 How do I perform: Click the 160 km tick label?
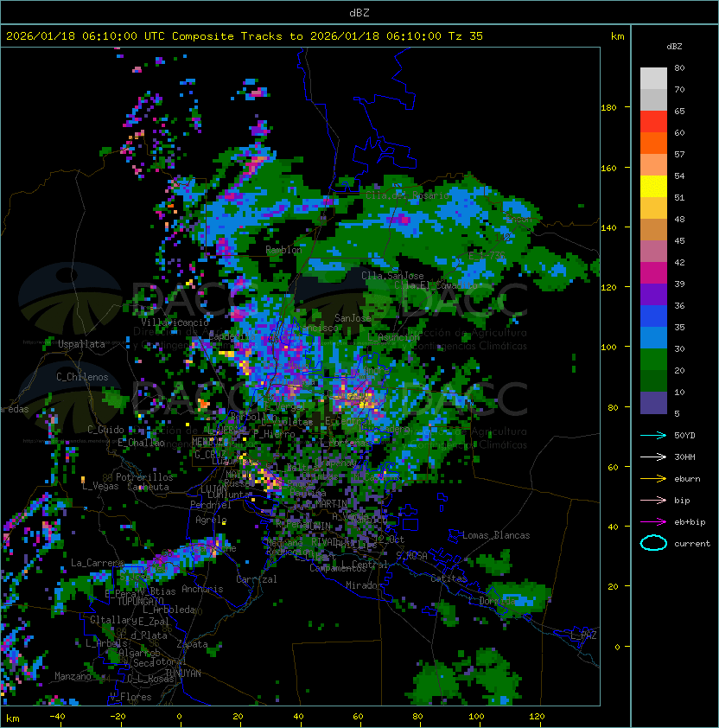[608, 168]
